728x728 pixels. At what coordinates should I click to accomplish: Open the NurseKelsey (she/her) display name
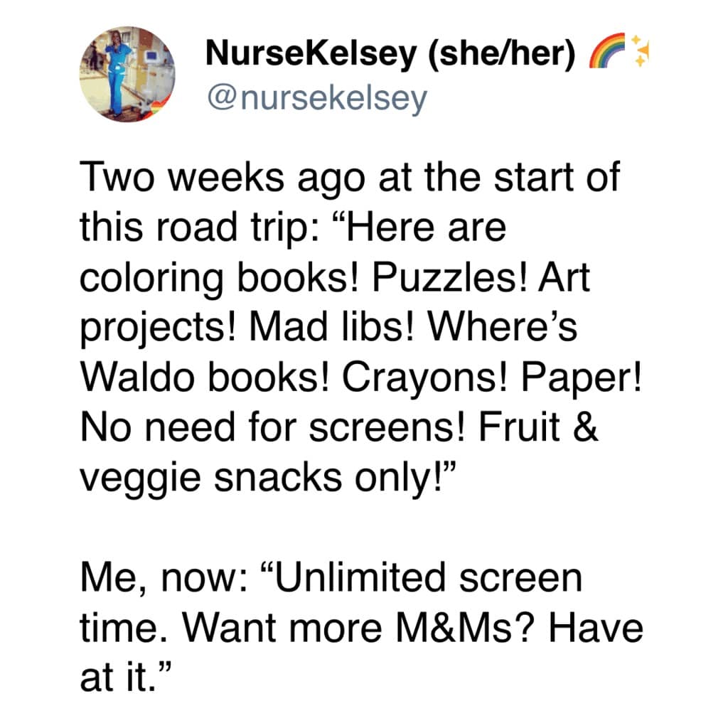[390, 57]
